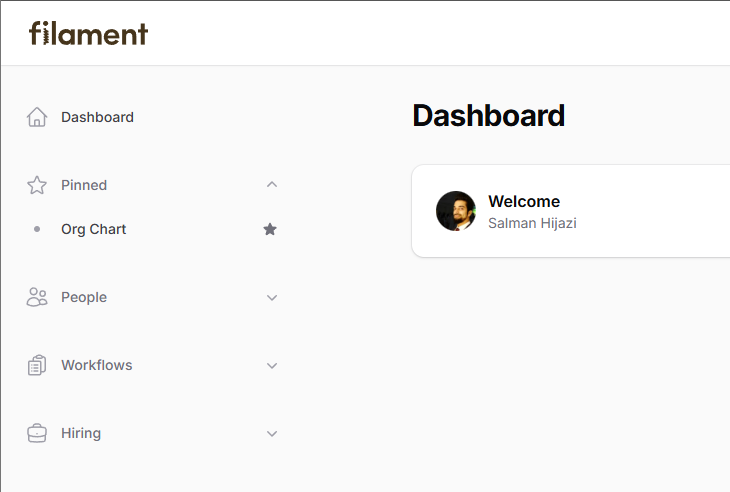
Task: Click the Welcome card user name
Action: point(532,223)
